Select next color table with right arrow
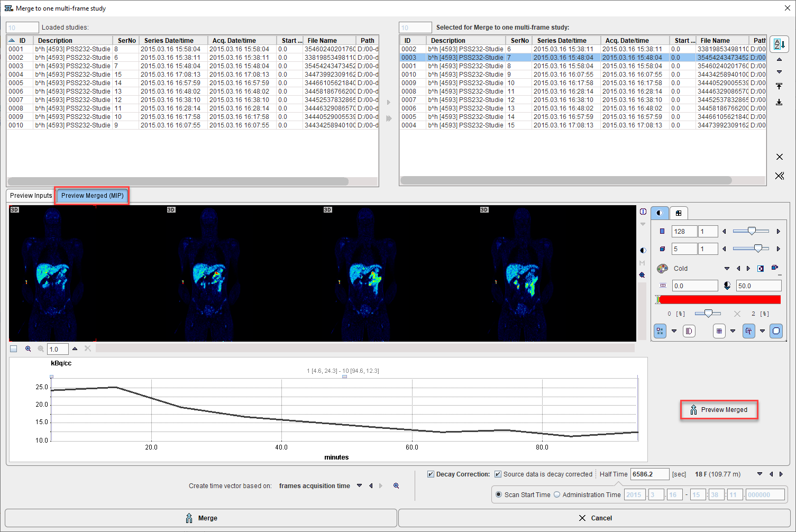The height and width of the screenshot is (532, 796). pyautogui.click(x=748, y=269)
